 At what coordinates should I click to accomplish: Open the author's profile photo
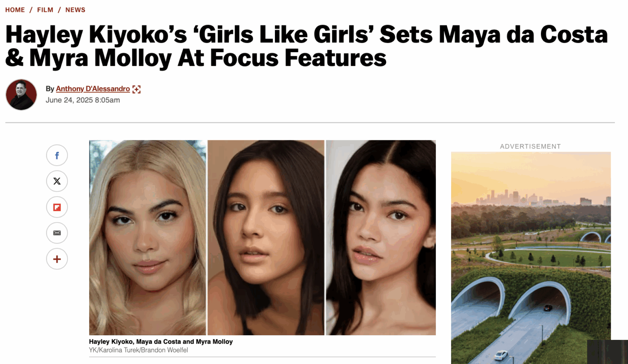coord(21,94)
